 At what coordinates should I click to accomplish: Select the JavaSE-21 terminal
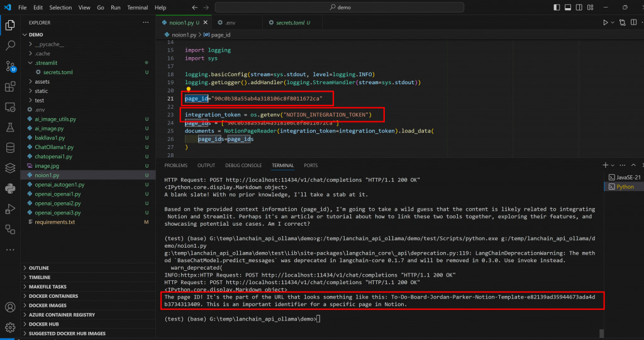(625, 177)
